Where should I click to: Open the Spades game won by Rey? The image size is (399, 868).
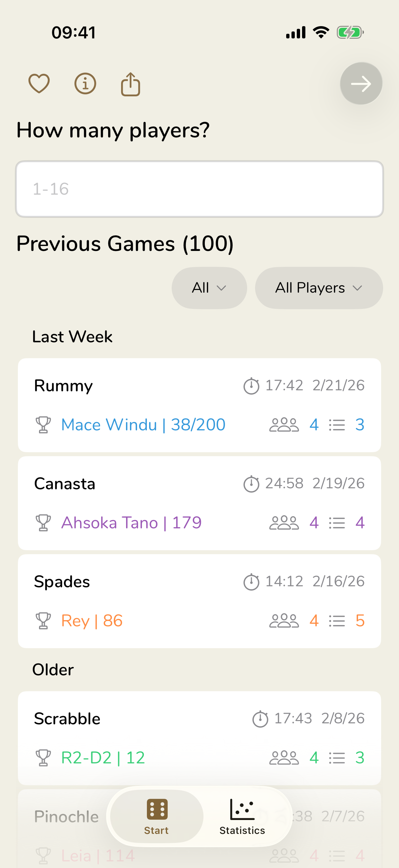199,601
